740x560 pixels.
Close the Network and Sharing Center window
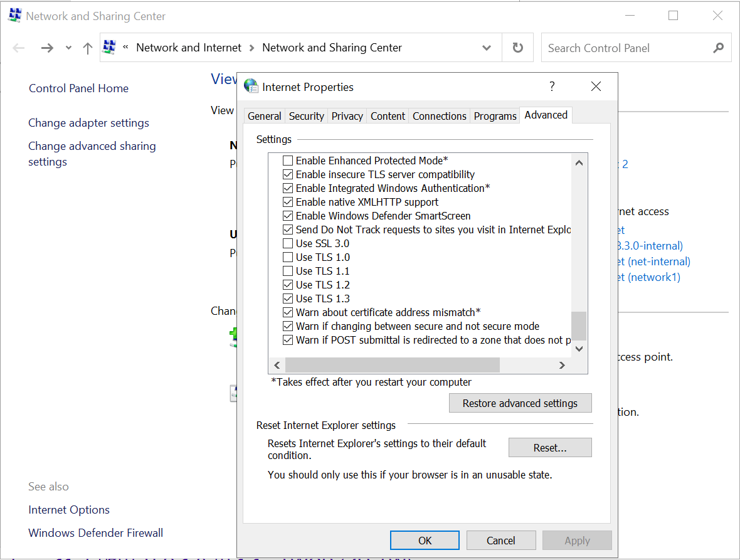pyautogui.click(x=718, y=16)
